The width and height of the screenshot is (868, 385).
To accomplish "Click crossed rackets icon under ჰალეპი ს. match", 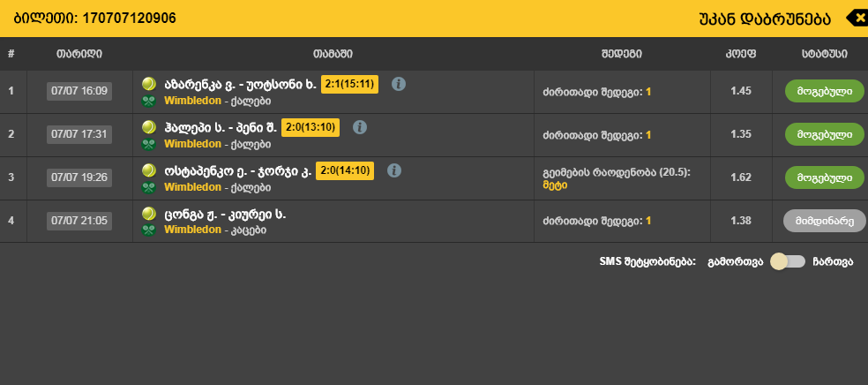I will [x=149, y=145].
